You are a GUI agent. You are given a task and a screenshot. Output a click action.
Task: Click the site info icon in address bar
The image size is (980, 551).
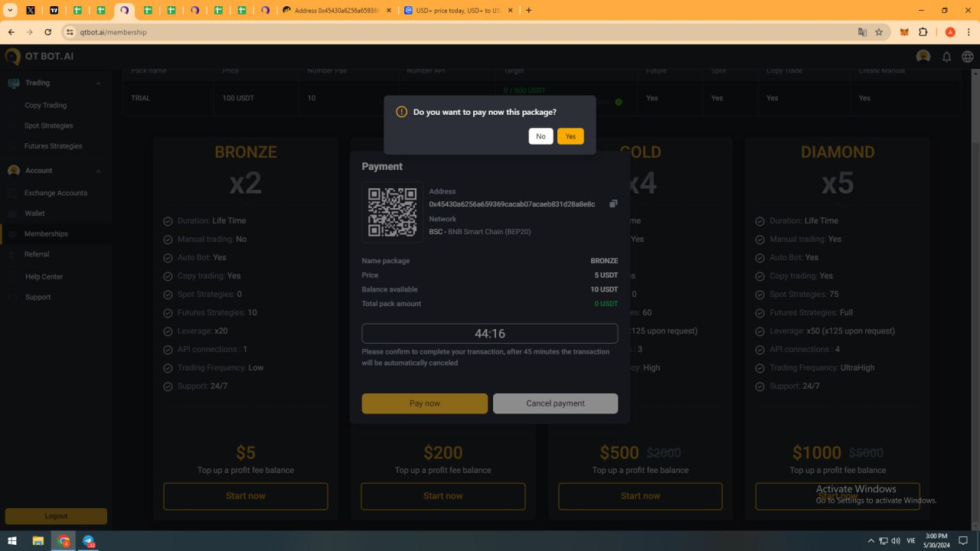(x=70, y=32)
